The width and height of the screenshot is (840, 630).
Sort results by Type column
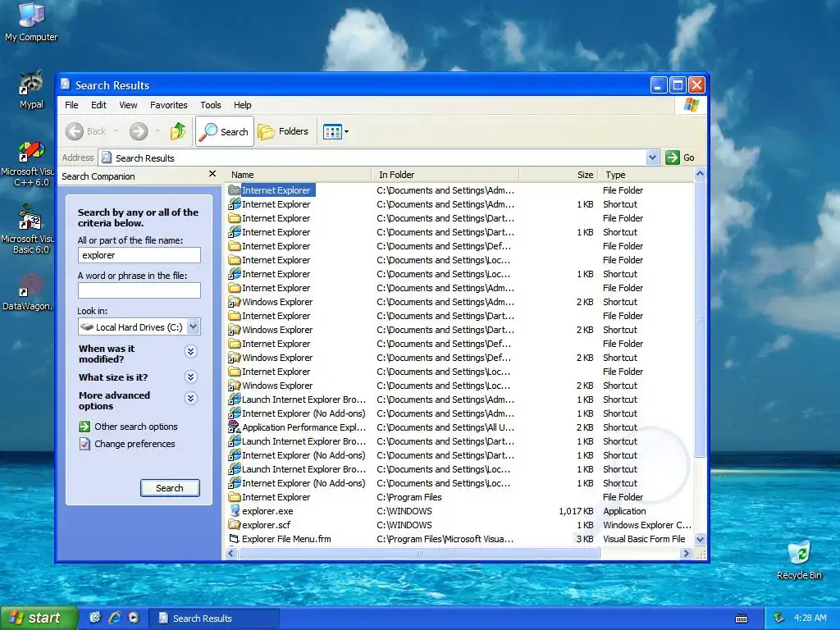coord(646,175)
